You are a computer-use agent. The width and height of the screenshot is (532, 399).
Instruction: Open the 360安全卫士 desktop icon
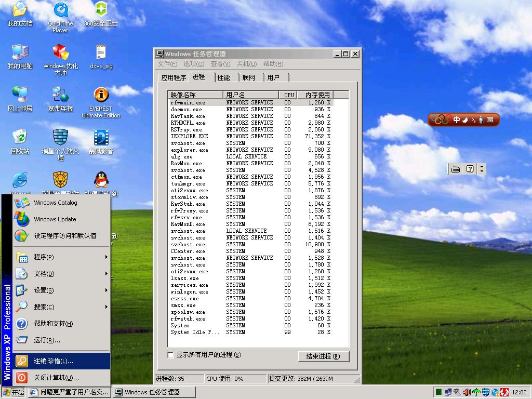[x=101, y=10]
